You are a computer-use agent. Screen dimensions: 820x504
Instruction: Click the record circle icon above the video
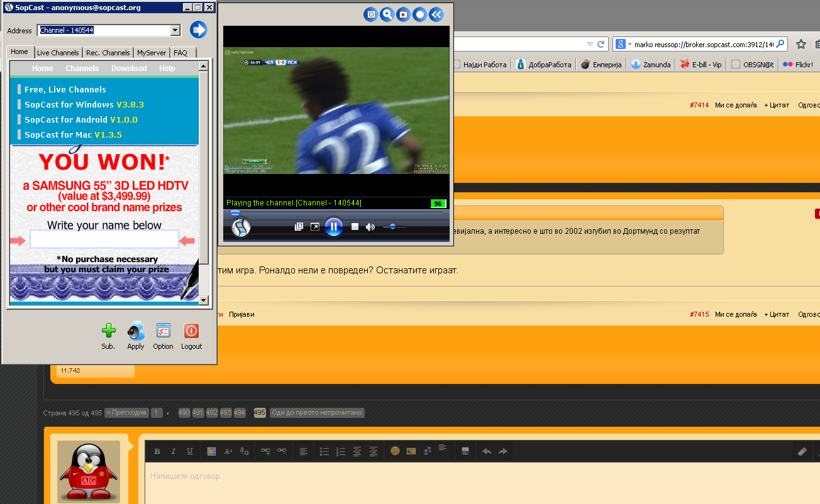(x=420, y=14)
